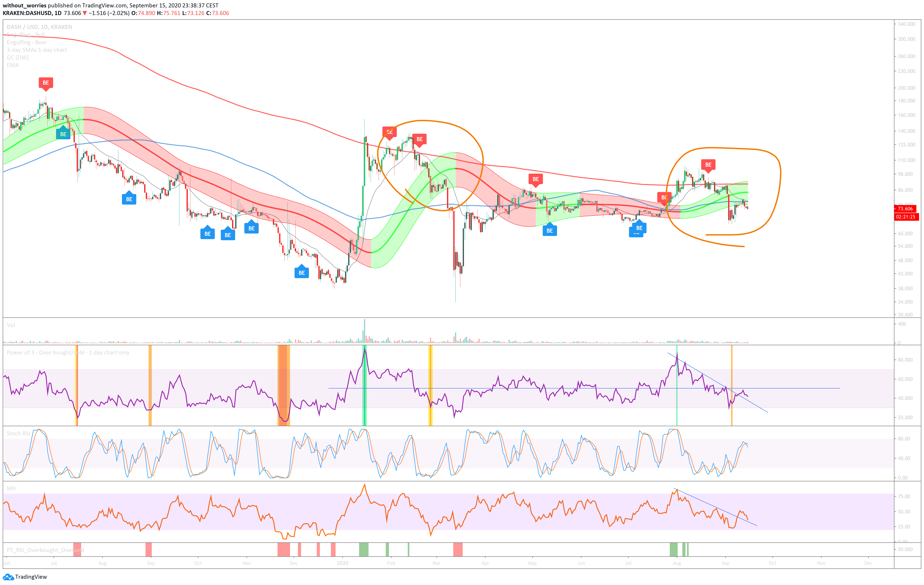Click the red BE marker above the June 2019 peak

point(46,84)
